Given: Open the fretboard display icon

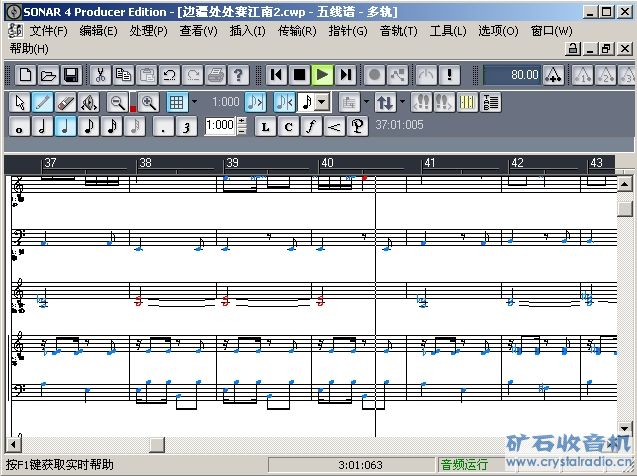Looking at the screenshot, I should [467, 102].
